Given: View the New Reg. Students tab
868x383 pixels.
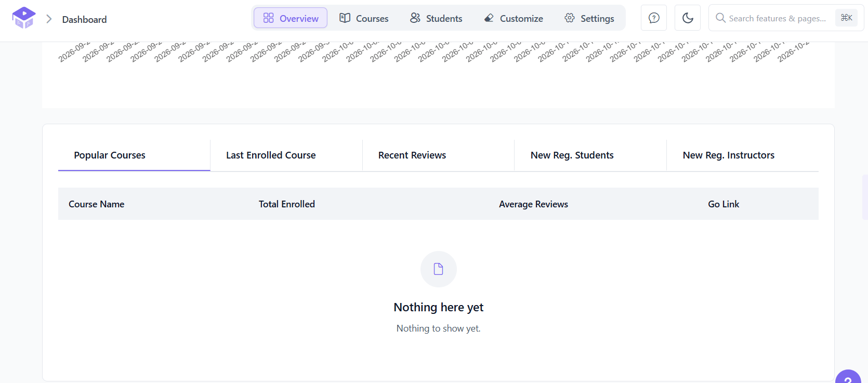Looking at the screenshot, I should tap(590, 155).
